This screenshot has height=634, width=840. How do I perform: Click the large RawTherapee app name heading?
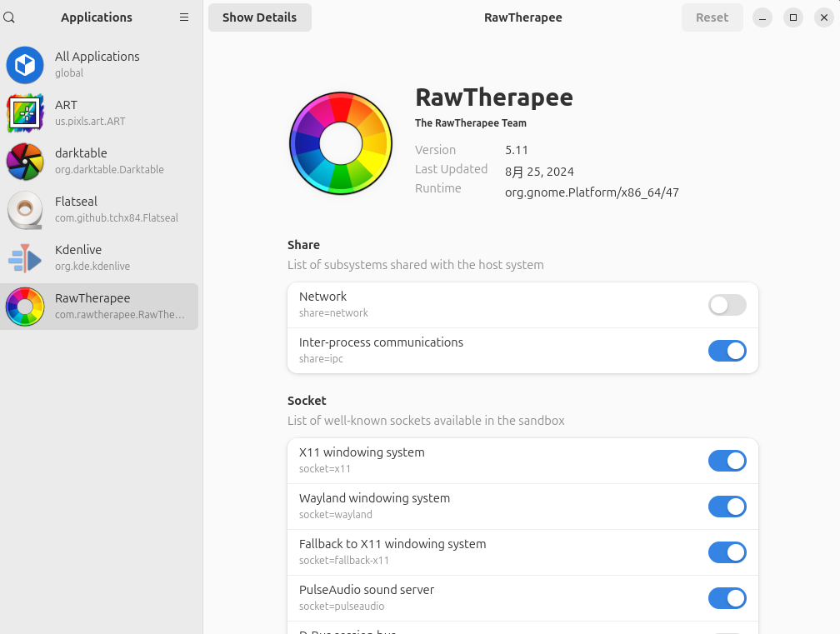[494, 97]
